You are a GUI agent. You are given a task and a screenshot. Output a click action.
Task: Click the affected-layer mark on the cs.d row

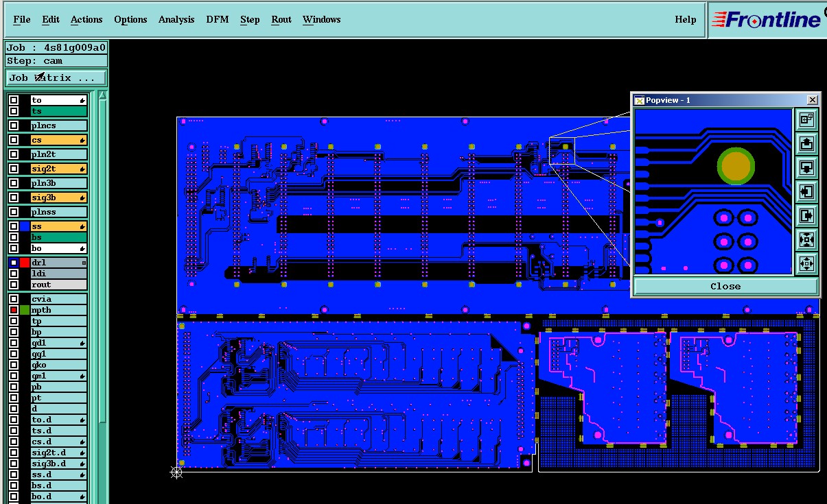tap(82, 442)
